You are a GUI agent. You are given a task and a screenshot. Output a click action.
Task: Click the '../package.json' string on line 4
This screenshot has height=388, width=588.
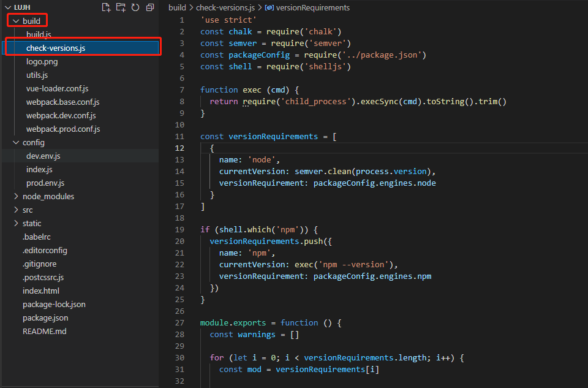(x=382, y=55)
